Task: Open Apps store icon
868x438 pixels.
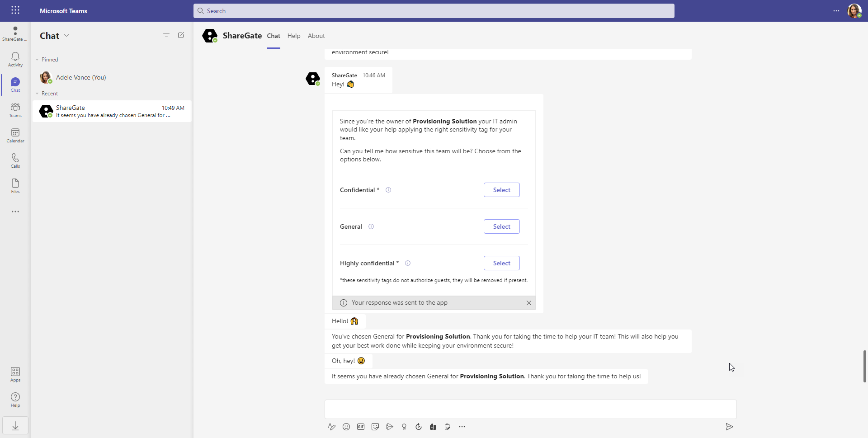Action: [15, 374]
